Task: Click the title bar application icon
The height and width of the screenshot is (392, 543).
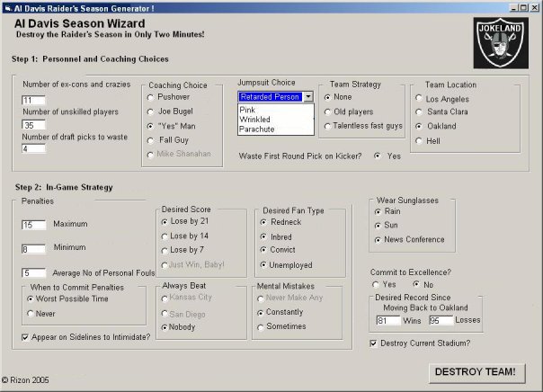Action: [8, 8]
